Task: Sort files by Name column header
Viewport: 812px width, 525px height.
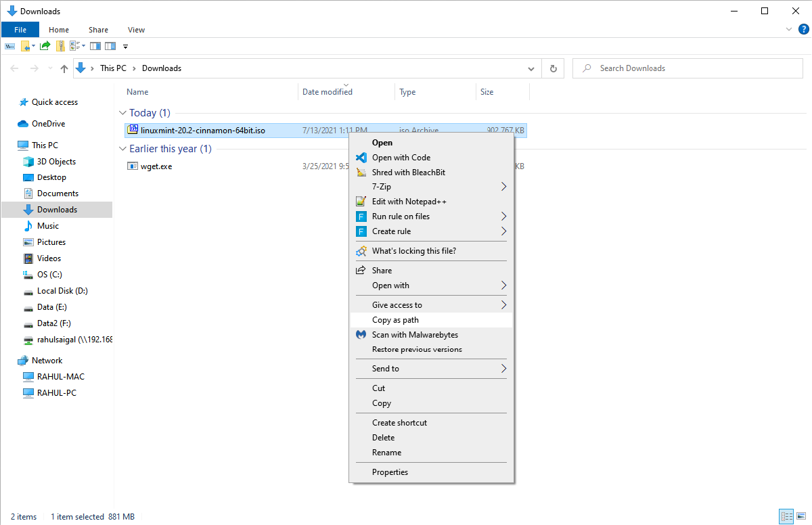Action: point(137,92)
